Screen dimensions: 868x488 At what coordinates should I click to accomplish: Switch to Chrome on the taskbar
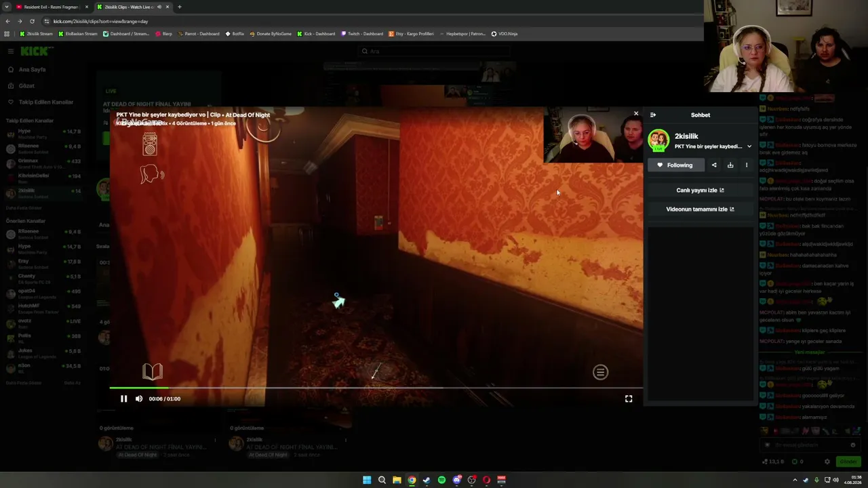(412, 480)
